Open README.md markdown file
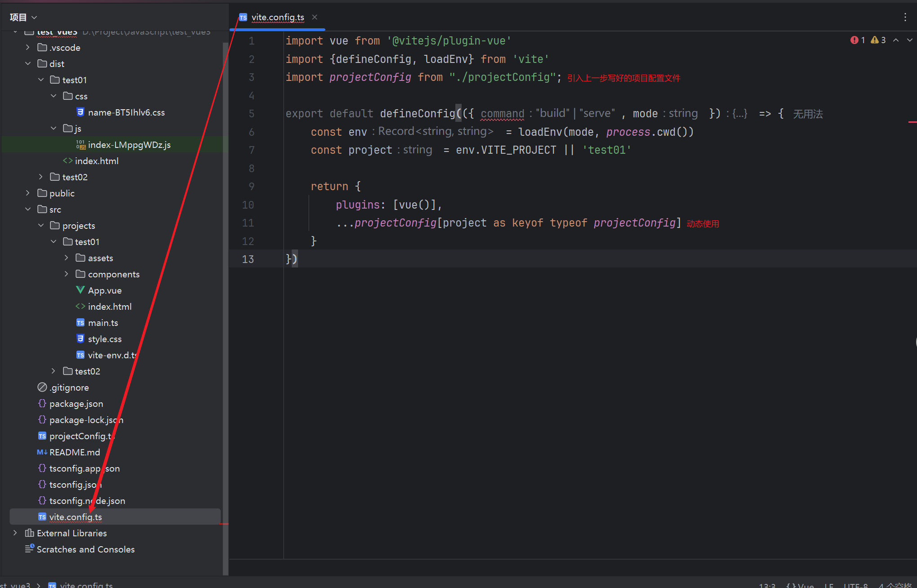Viewport: 917px width, 588px height. tap(74, 452)
